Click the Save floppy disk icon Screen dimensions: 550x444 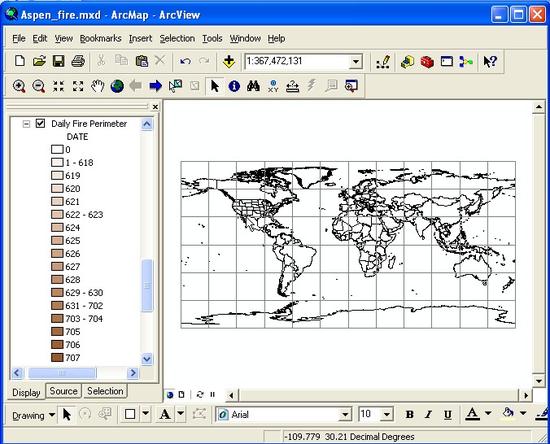coord(59,61)
